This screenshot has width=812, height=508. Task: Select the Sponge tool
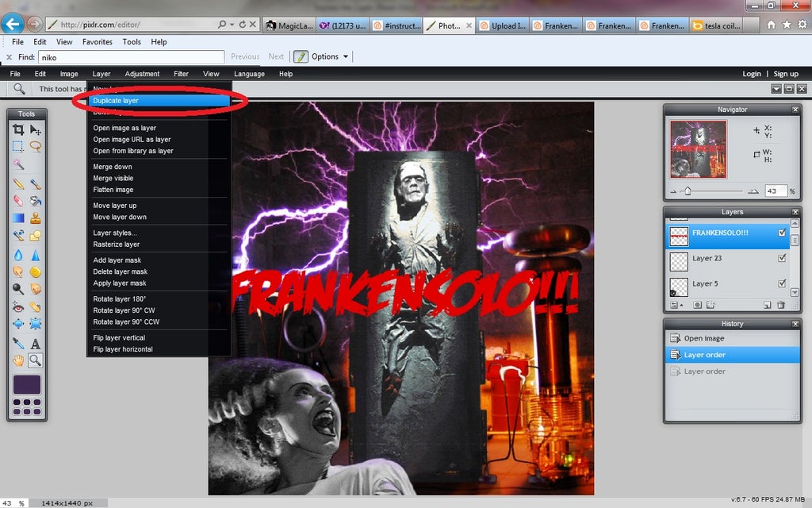[x=35, y=271]
